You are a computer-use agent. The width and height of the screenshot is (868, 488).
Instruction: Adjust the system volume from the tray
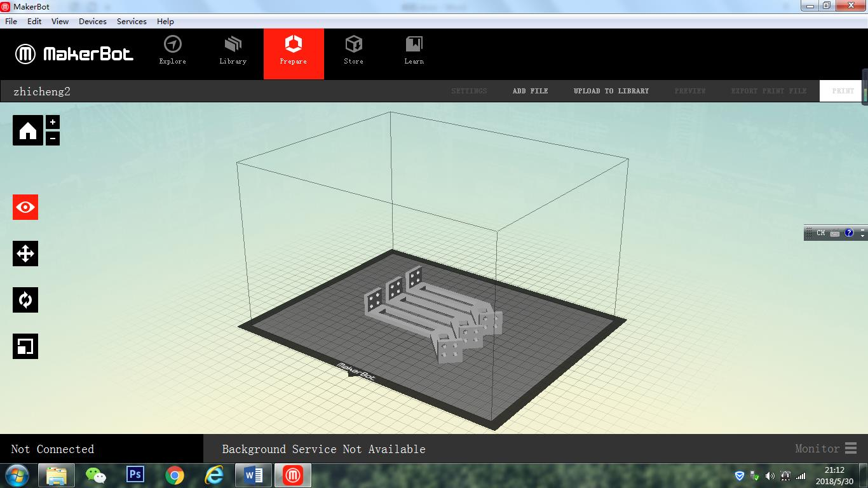[x=769, y=476]
